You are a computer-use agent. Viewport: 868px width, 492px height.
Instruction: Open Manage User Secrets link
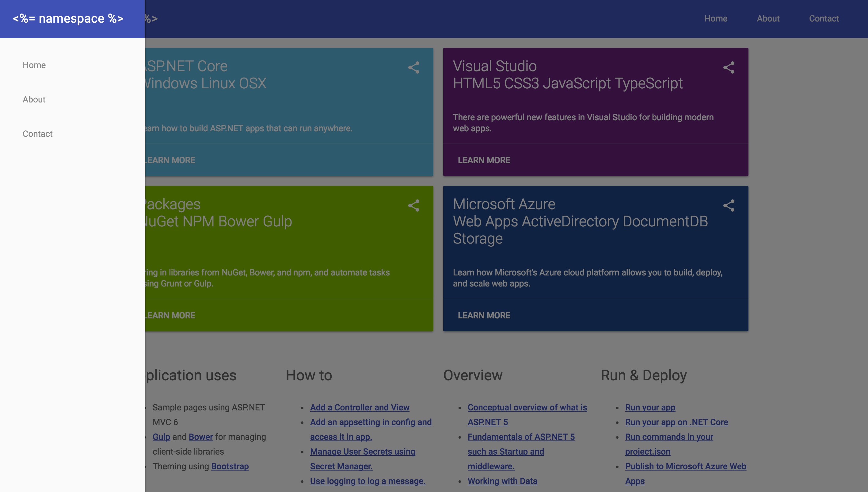(363, 459)
